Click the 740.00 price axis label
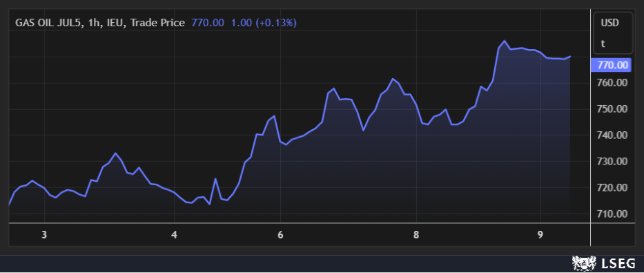The image size is (644, 273). tap(612, 135)
